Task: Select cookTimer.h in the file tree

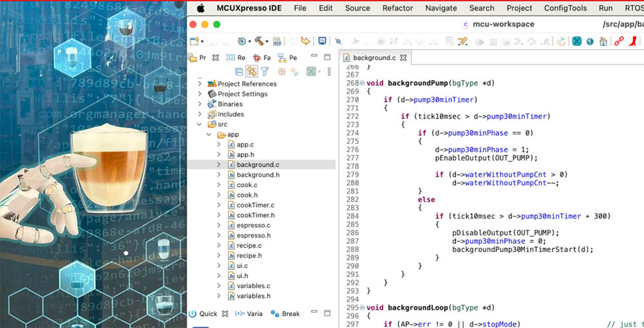Action: tap(255, 215)
